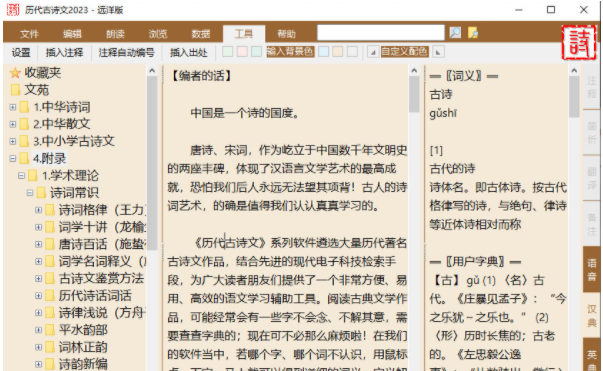Click the tree panel scroll-up arrow
Viewport: 603px width, 371px height.
(x=152, y=71)
